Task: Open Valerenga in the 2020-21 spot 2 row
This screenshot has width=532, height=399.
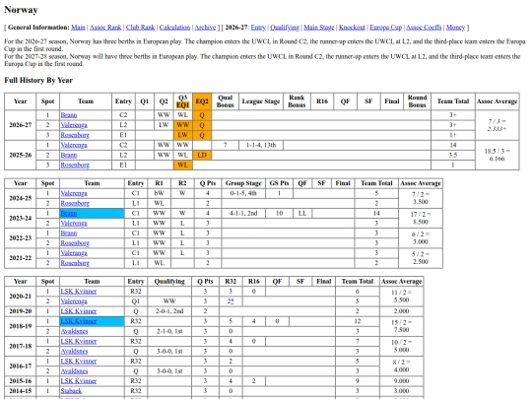Action: (x=74, y=301)
